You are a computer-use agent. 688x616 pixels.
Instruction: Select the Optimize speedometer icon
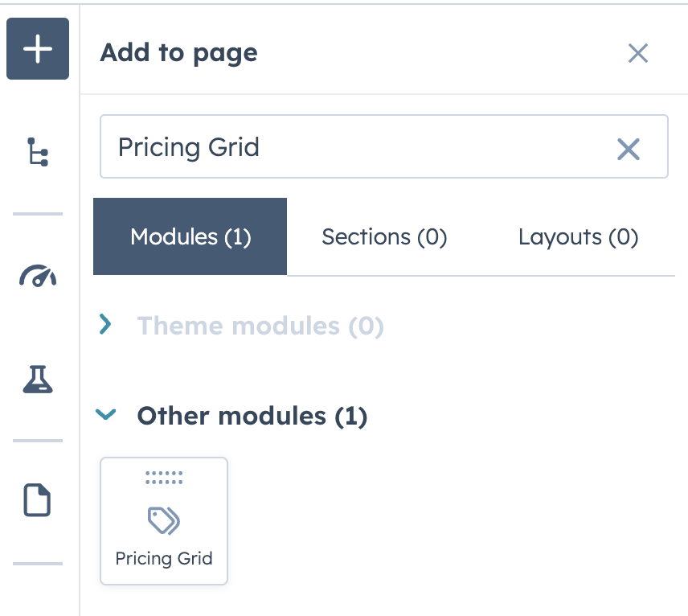pos(37,276)
